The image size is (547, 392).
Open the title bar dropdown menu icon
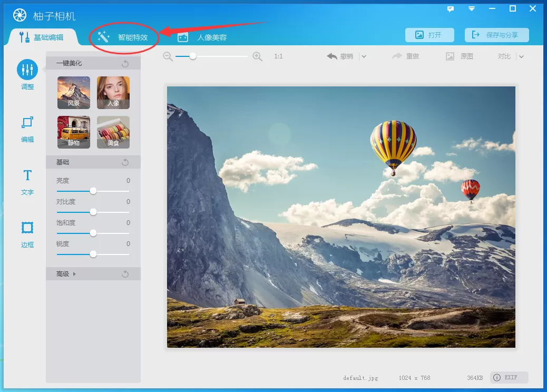pyautogui.click(x=472, y=9)
